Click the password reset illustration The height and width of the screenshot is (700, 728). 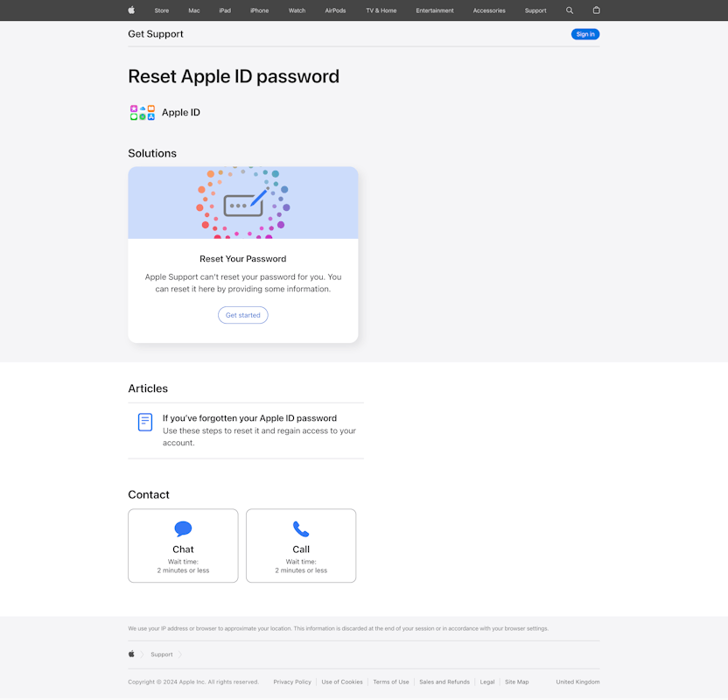pyautogui.click(x=243, y=203)
